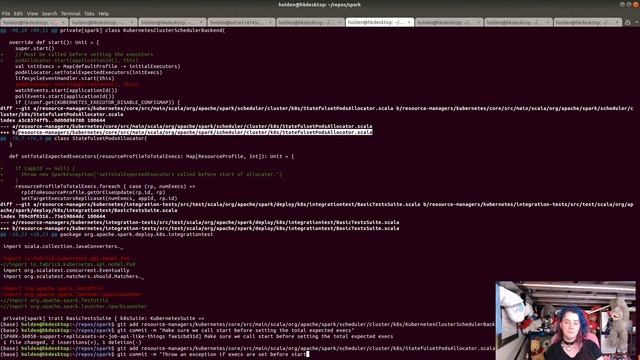Viewport: 640px width, 360px height.
Task: Click 'rpIdToResourceProfile.getOrElseUpdate(rp.id, rp)'
Action: (x=93, y=192)
